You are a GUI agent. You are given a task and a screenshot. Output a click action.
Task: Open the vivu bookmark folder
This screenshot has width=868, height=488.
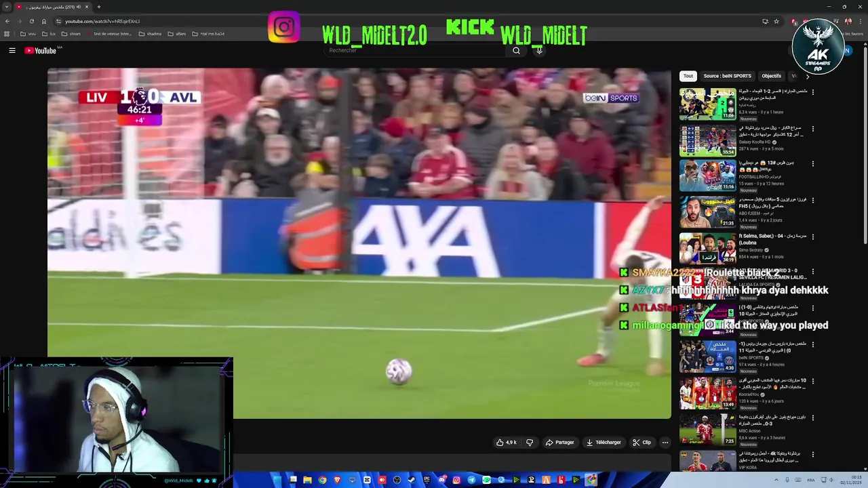coord(28,34)
